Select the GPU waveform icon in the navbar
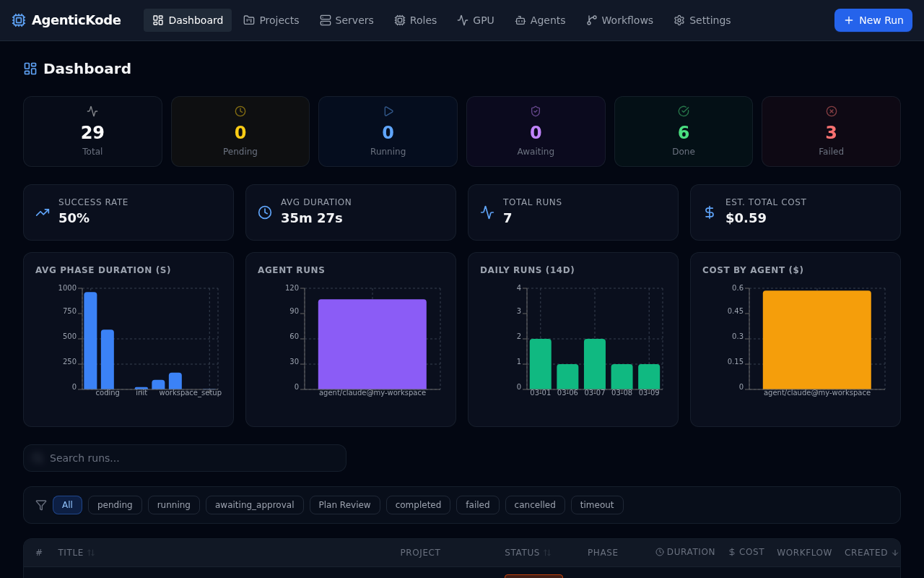 coord(461,20)
